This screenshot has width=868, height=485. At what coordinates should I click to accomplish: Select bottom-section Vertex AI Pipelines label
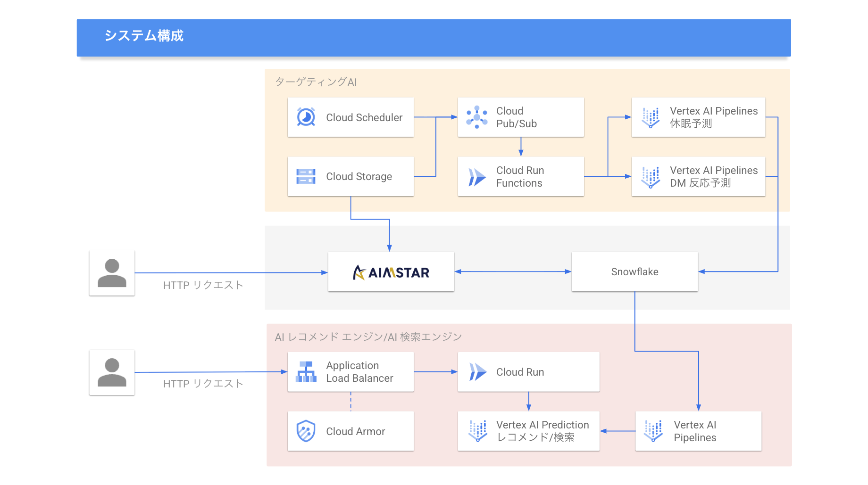click(695, 431)
